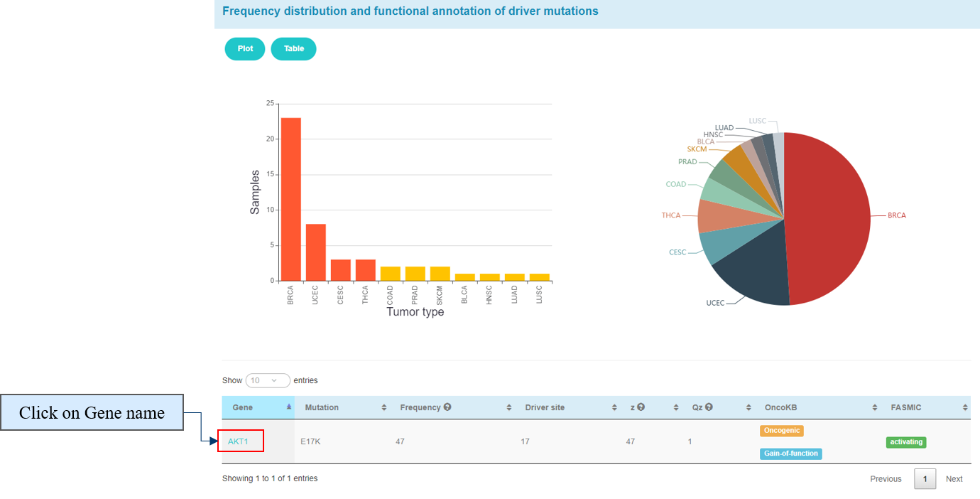Switch to the Plot view
980x499 pixels.
pyautogui.click(x=245, y=49)
